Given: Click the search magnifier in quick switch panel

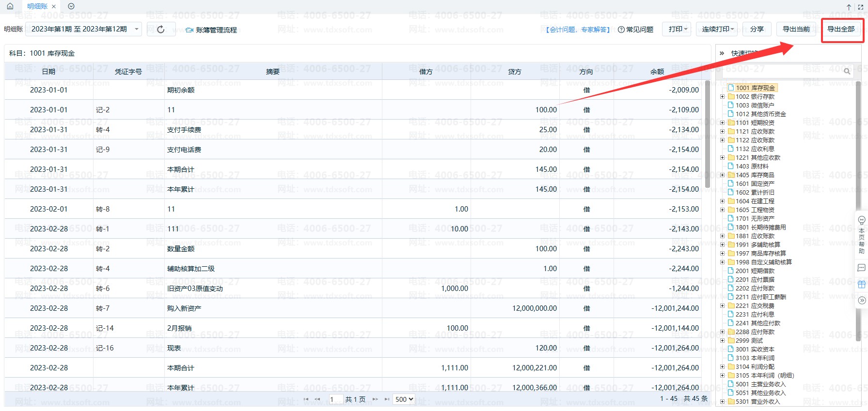Looking at the screenshot, I should pos(847,71).
